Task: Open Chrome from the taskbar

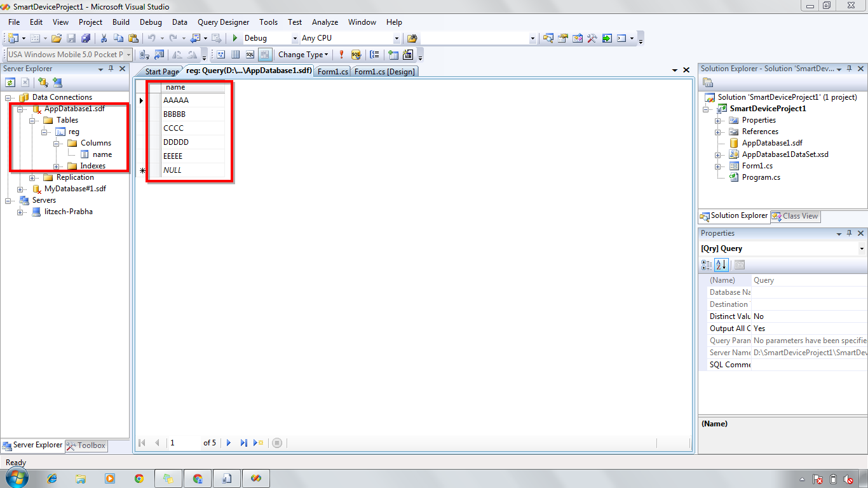Action: point(139,478)
